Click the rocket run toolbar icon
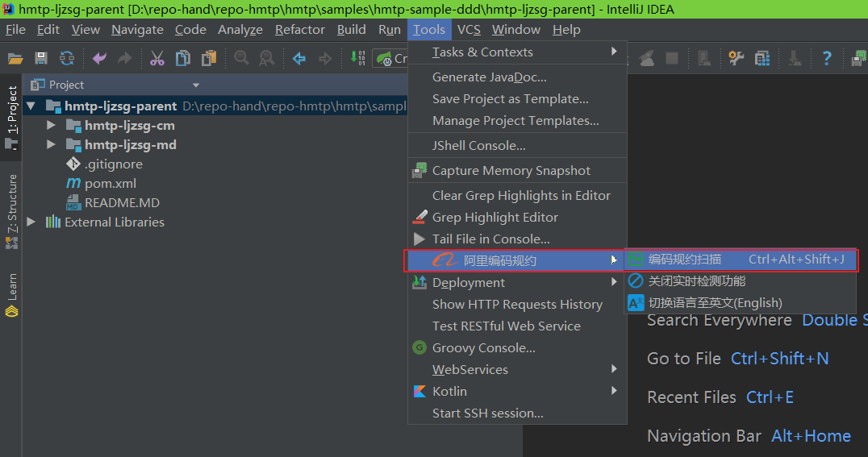The height and width of the screenshot is (457, 868). [x=647, y=58]
